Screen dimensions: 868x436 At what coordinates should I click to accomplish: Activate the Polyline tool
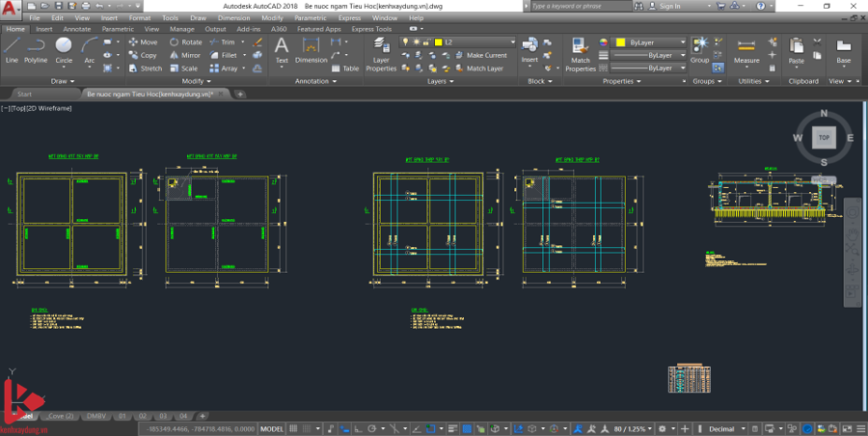tap(36, 49)
